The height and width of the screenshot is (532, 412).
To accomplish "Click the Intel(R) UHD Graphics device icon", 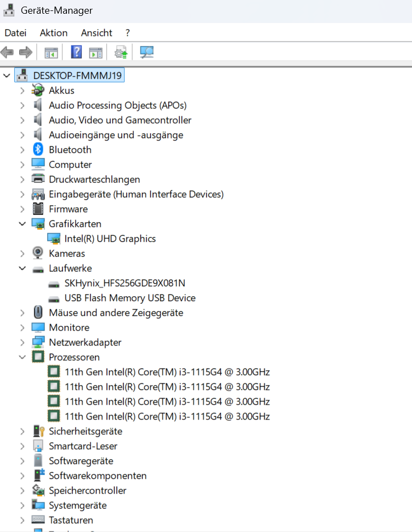I will pos(54,239).
